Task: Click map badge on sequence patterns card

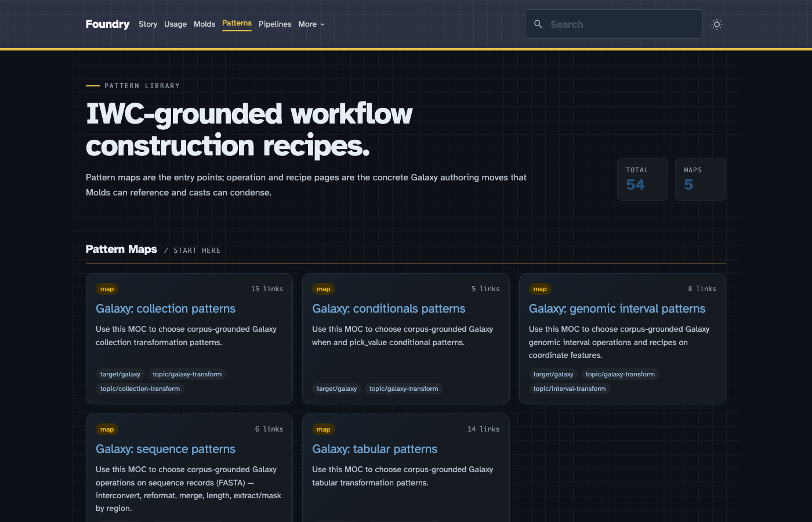Action: click(107, 429)
